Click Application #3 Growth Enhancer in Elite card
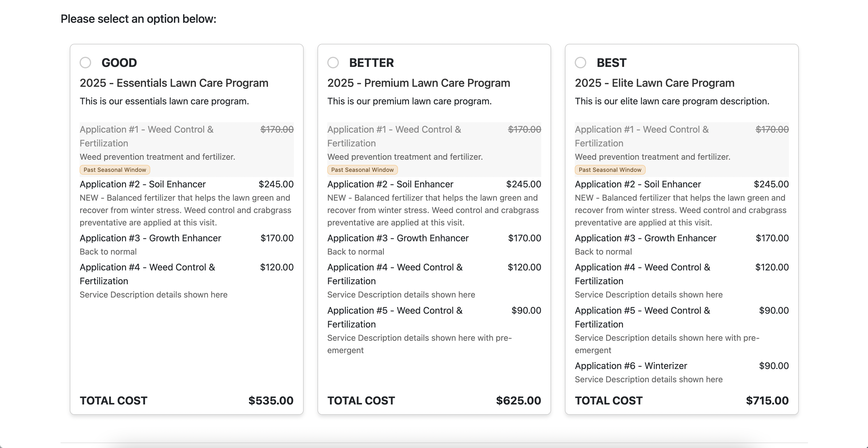Image resolution: width=868 pixels, height=448 pixels. tap(645, 238)
